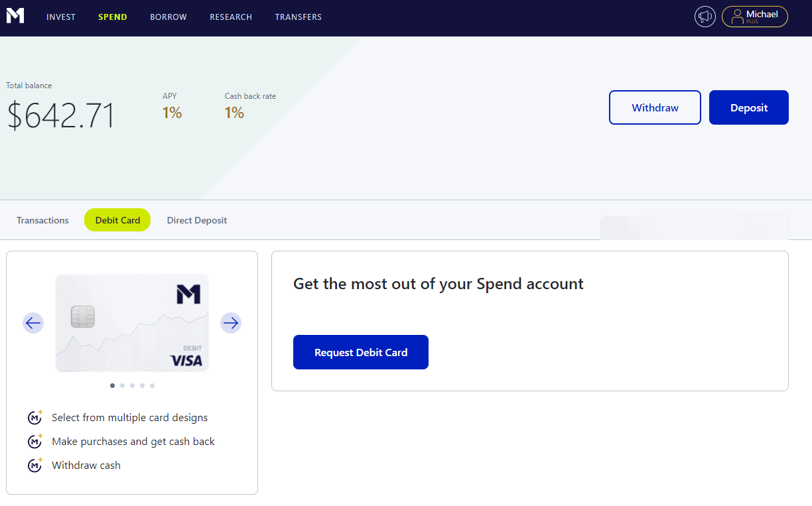Image resolution: width=812 pixels, height=506 pixels.
Task: Click the Request Debit Card button
Action: pyautogui.click(x=361, y=352)
